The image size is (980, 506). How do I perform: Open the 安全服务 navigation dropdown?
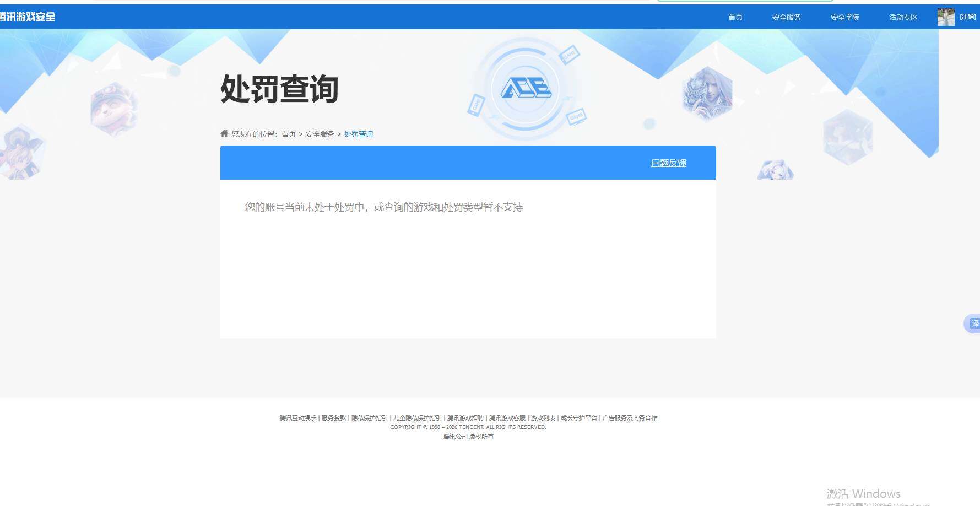coord(786,17)
